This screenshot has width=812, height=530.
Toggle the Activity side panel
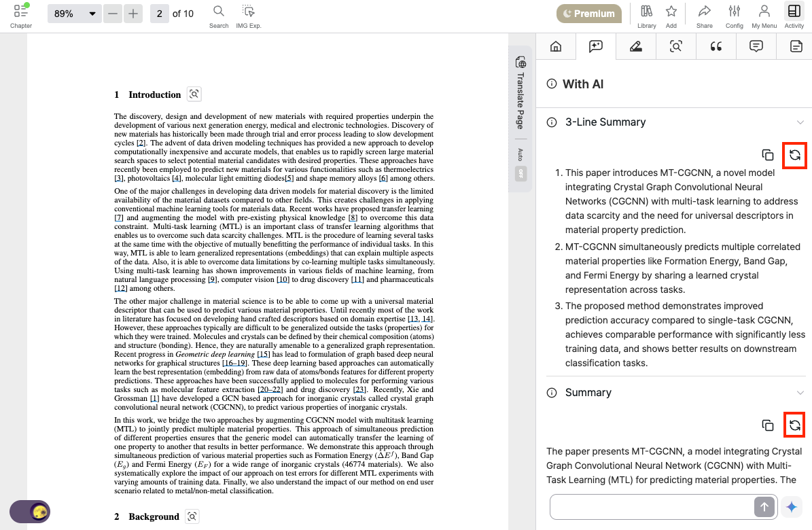coord(794,16)
